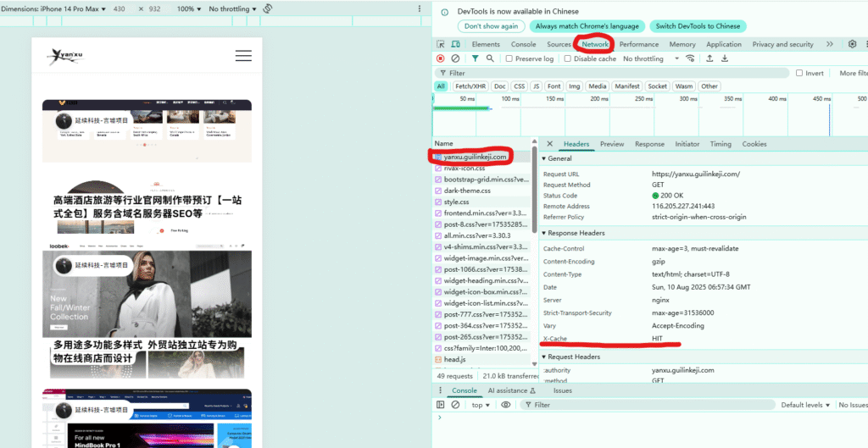
Task: Switch to the Elements tab
Action: click(x=486, y=44)
